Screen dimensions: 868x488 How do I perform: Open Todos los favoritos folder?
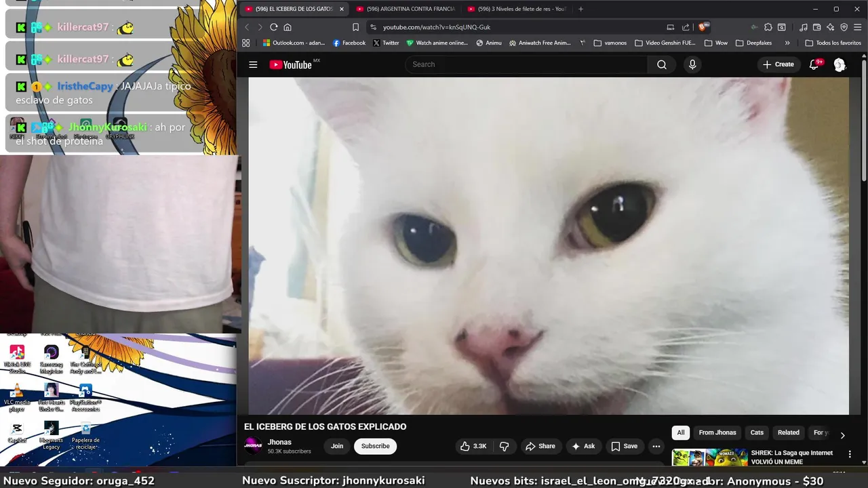[x=833, y=43]
